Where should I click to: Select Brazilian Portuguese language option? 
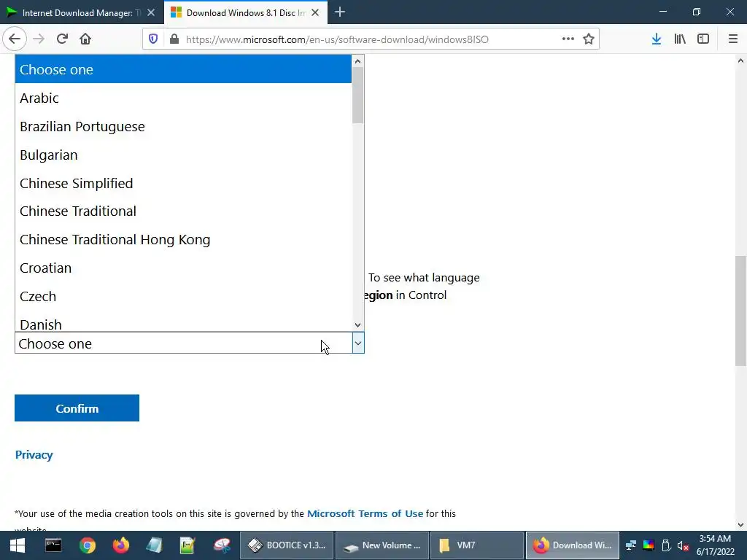click(183, 127)
